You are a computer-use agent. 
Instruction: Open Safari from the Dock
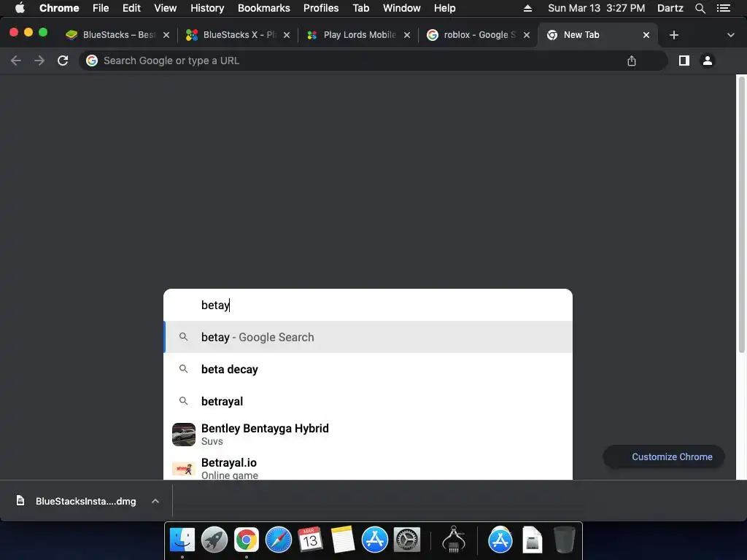click(278, 540)
